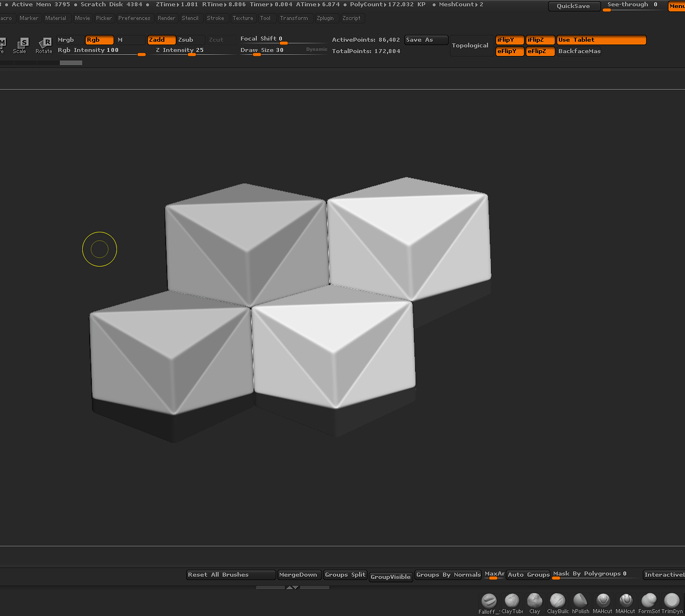Toggle Dynamic draw size
The height and width of the screenshot is (616, 685).
(x=317, y=50)
